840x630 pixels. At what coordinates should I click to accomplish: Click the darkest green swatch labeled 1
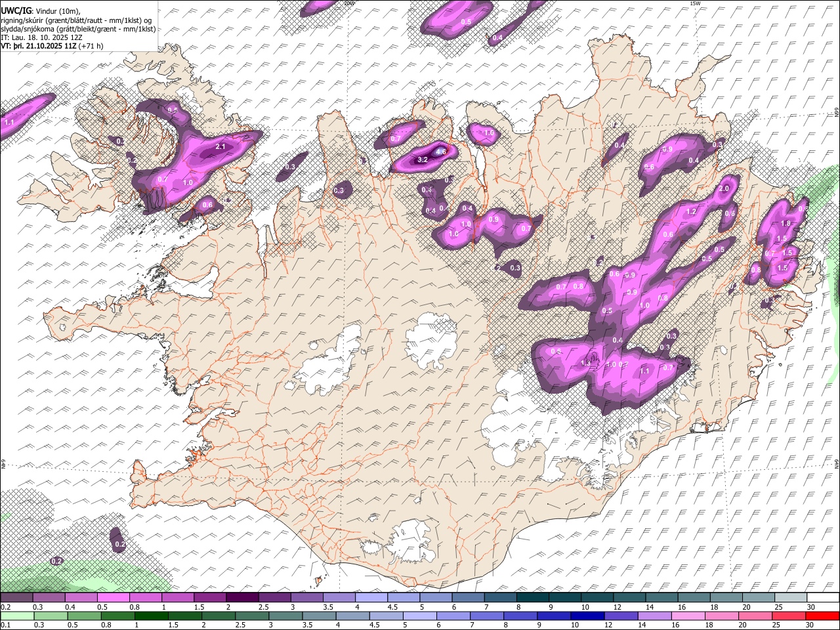[x=151, y=616]
